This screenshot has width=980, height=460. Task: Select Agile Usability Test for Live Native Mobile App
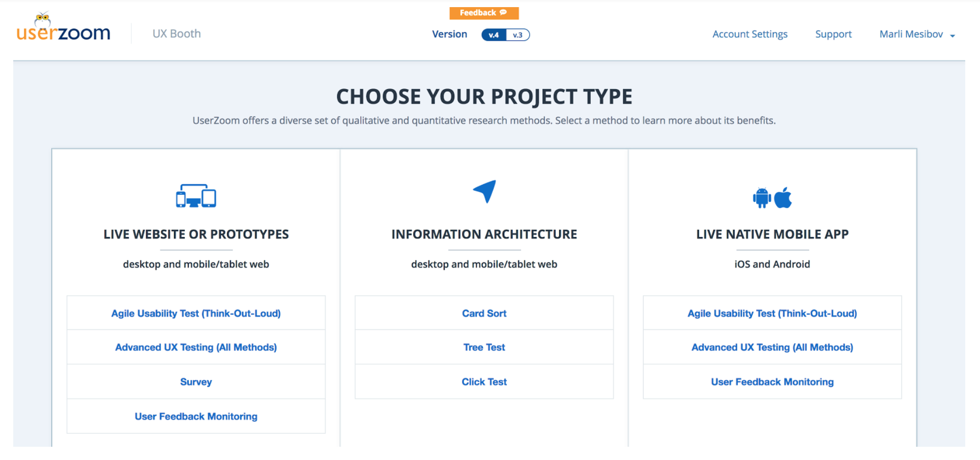point(772,313)
